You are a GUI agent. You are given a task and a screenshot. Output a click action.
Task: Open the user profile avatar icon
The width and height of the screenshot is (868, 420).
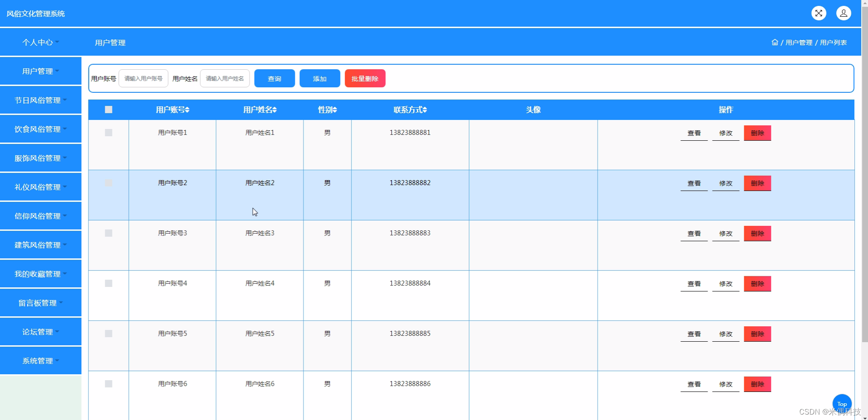coord(844,13)
